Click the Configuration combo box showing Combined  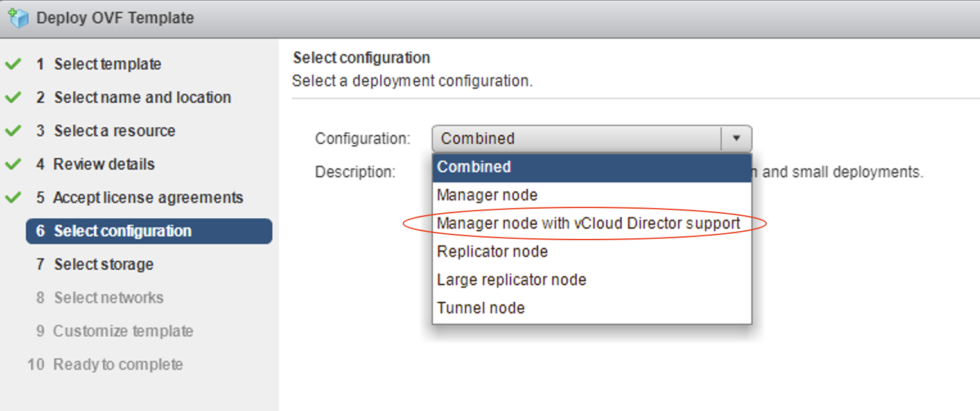[577, 139]
